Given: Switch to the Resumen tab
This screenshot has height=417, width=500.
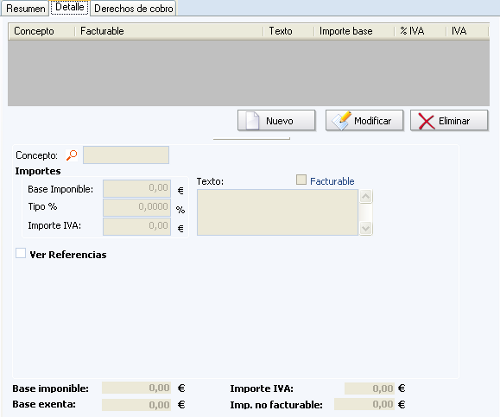Looking at the screenshot, I should click(25, 8).
